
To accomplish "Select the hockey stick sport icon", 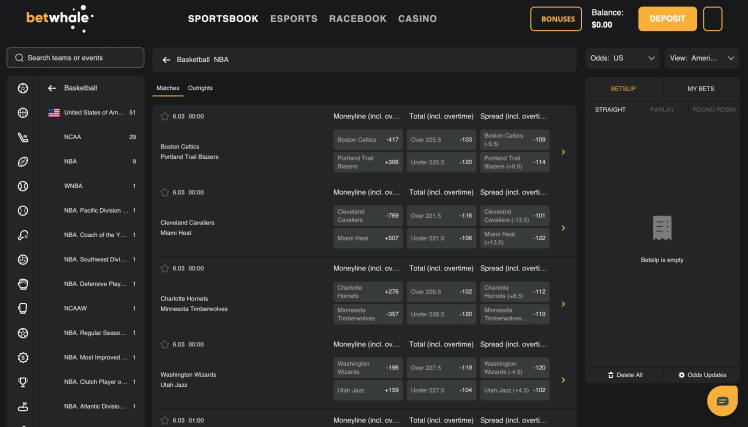I will pyautogui.click(x=23, y=137).
